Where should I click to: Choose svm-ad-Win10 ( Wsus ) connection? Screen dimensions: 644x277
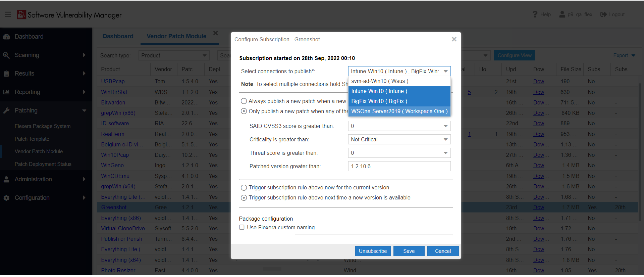pyautogui.click(x=399, y=81)
